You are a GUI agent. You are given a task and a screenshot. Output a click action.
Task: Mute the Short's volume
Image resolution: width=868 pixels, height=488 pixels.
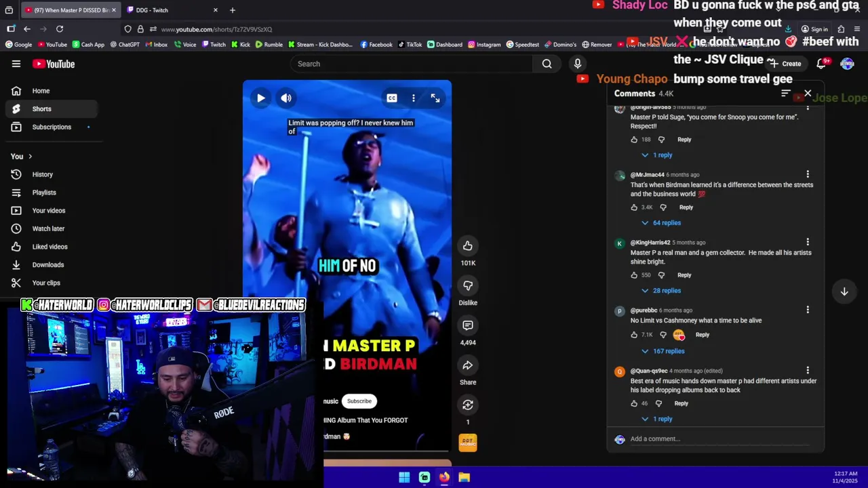(x=286, y=98)
